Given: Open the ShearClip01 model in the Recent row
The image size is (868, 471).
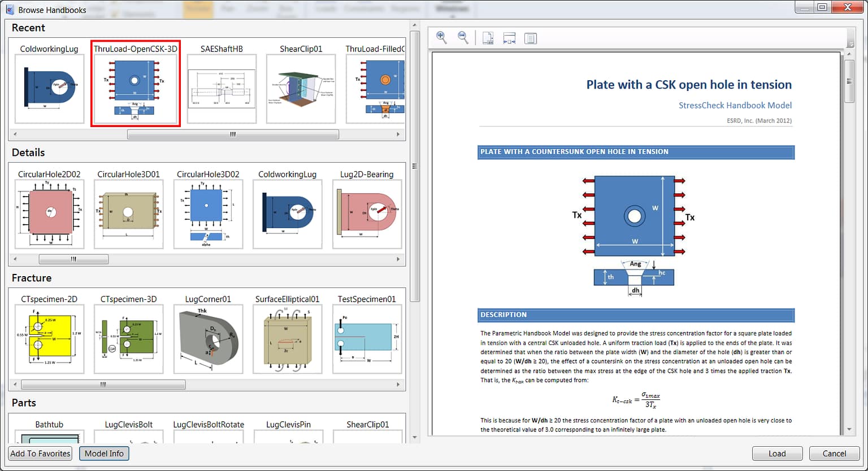Looking at the screenshot, I should (301, 88).
